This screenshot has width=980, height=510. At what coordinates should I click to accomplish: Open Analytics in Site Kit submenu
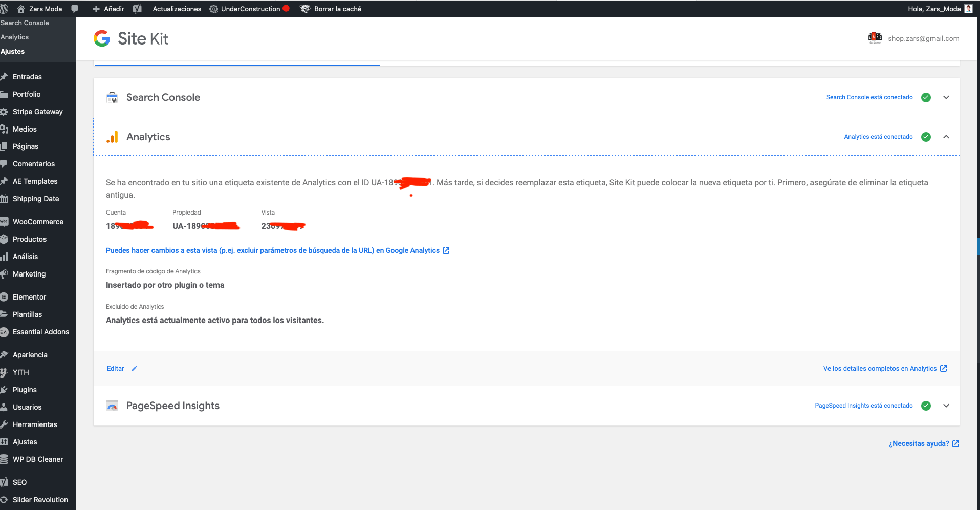(14, 37)
